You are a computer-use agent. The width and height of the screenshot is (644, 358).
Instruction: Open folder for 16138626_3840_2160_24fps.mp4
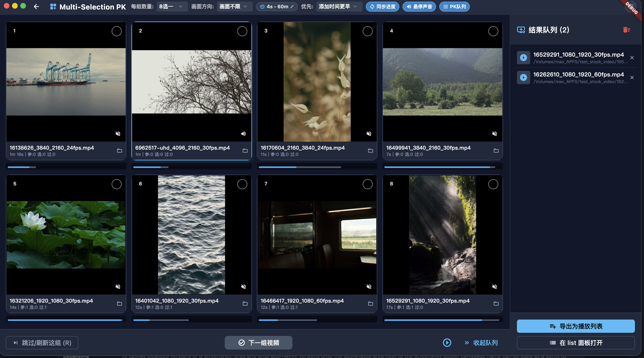pos(119,151)
